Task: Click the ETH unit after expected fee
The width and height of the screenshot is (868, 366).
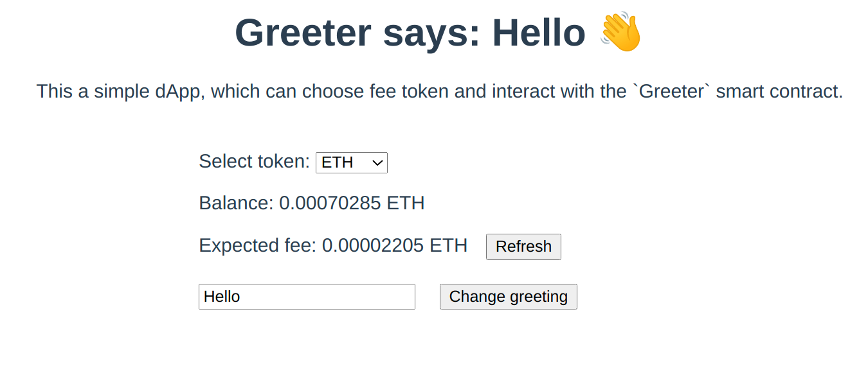Action: point(449,246)
